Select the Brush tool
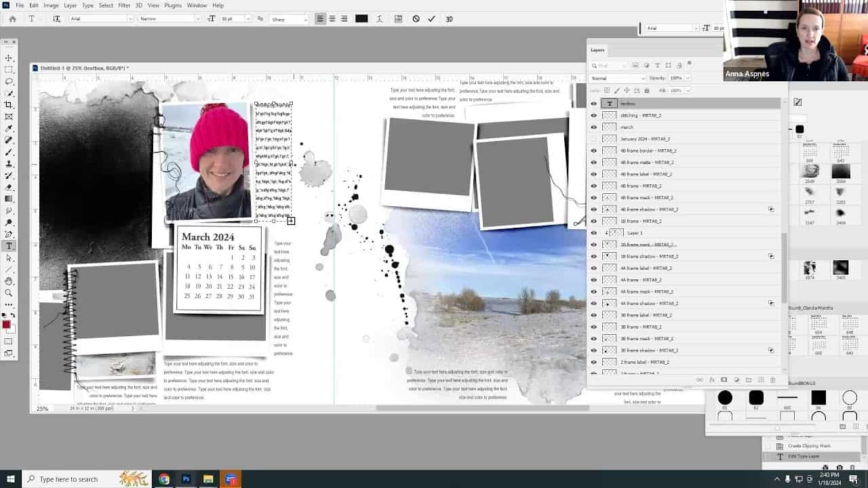Screen dimensions: 868x488 click(x=9, y=152)
